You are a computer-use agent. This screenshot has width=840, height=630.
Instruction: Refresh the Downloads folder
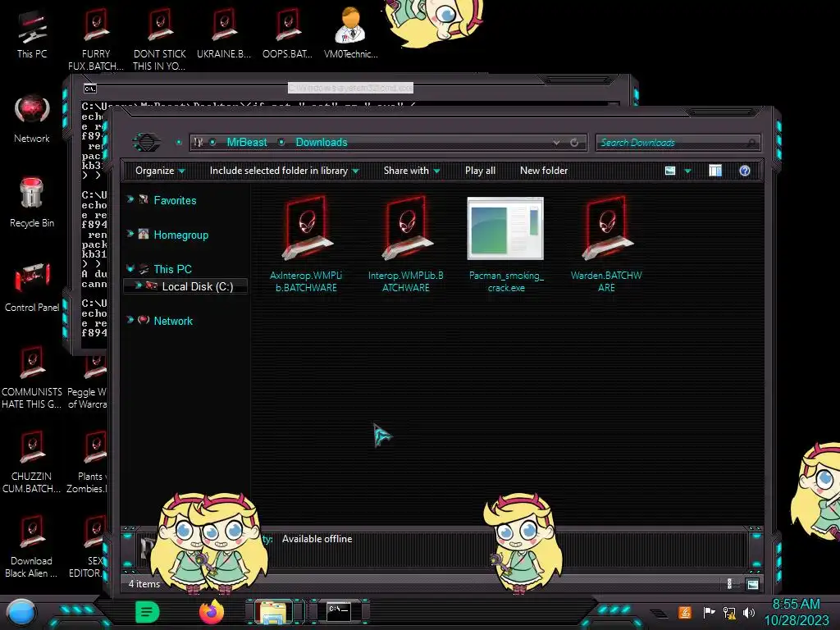click(574, 143)
